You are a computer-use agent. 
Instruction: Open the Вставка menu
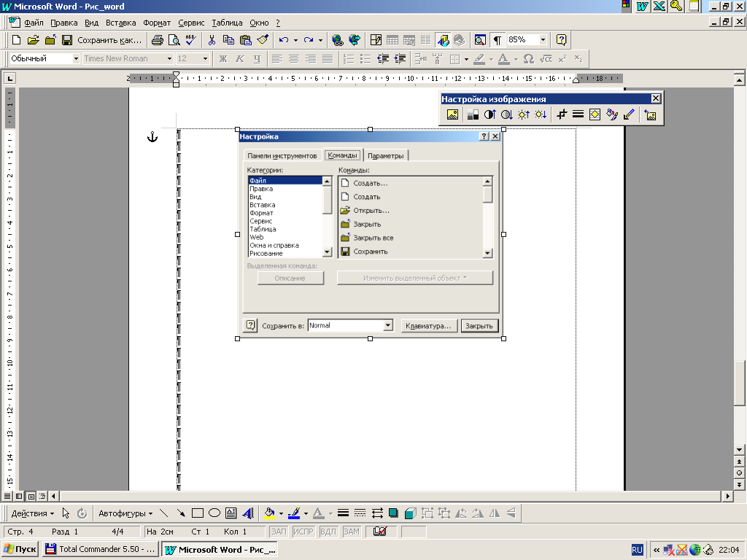point(120,23)
